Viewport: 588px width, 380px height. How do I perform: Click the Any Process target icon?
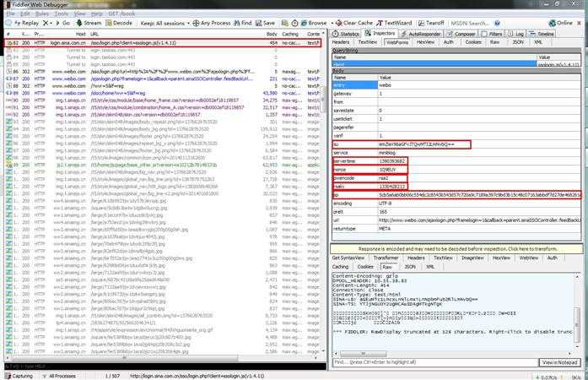coord(196,23)
